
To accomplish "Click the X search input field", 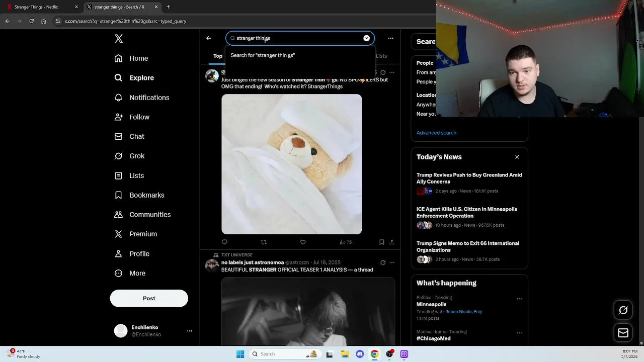I will point(299,38).
